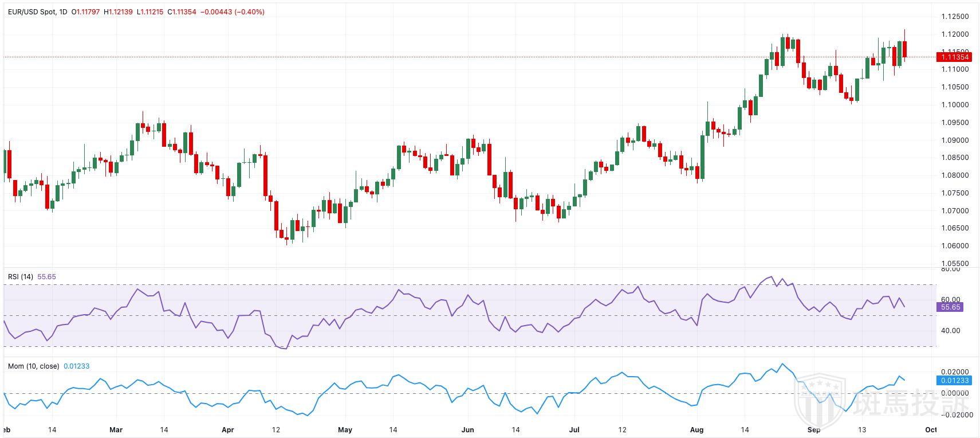The width and height of the screenshot is (980, 438).
Task: Click the red current price label 1.11354
Action: click(953, 57)
